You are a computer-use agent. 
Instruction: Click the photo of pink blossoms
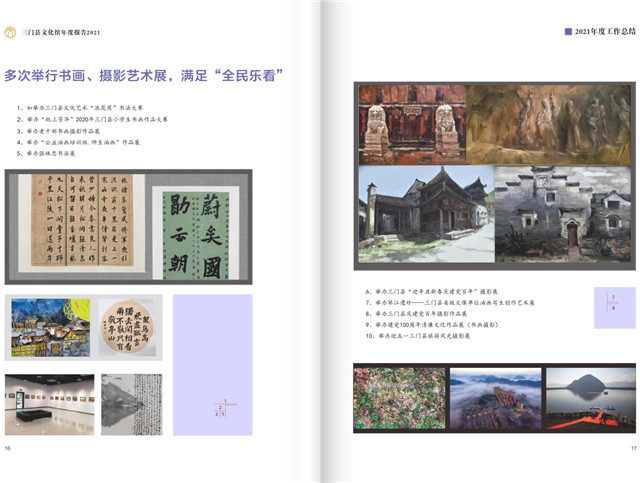tap(400, 398)
